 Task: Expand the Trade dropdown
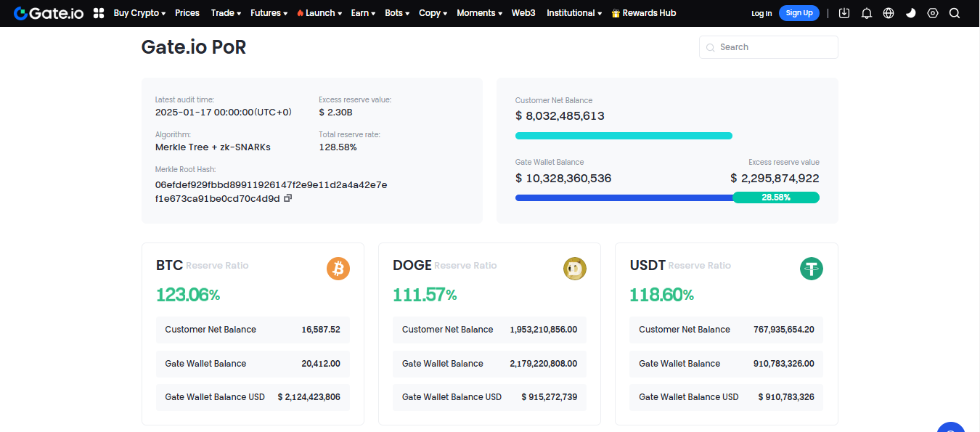point(226,13)
